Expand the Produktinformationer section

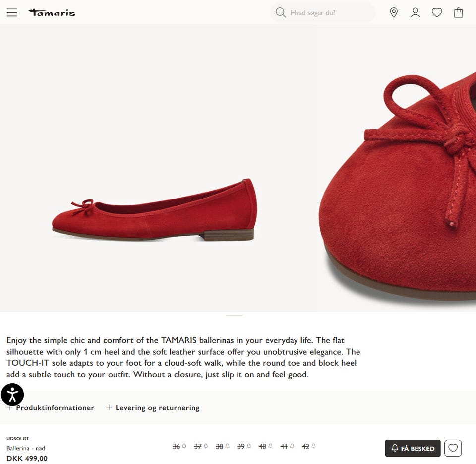(55, 408)
